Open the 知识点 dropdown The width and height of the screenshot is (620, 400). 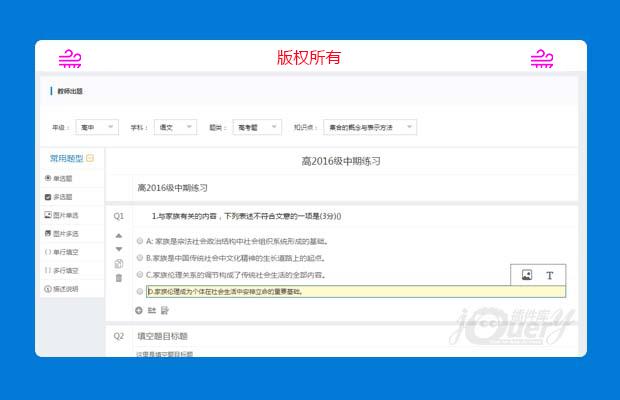pyautogui.click(x=370, y=127)
